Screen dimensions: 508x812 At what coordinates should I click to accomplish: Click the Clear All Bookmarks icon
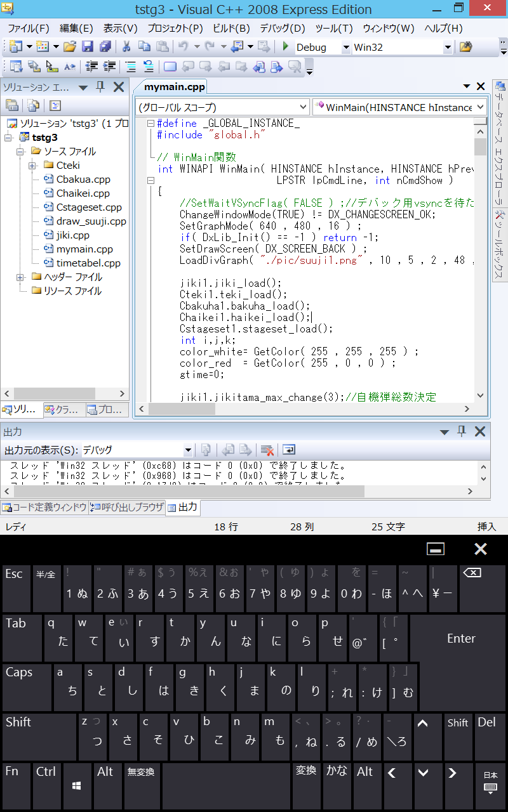[294, 66]
